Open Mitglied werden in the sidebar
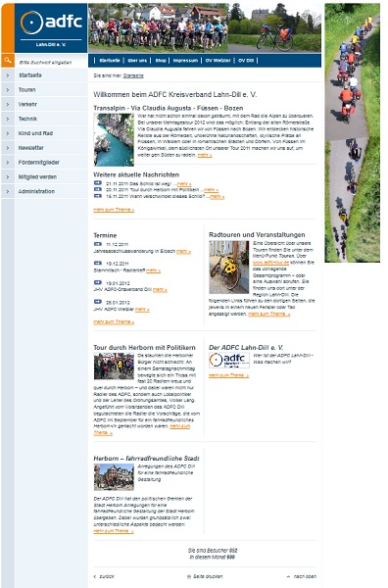 [x=37, y=177]
